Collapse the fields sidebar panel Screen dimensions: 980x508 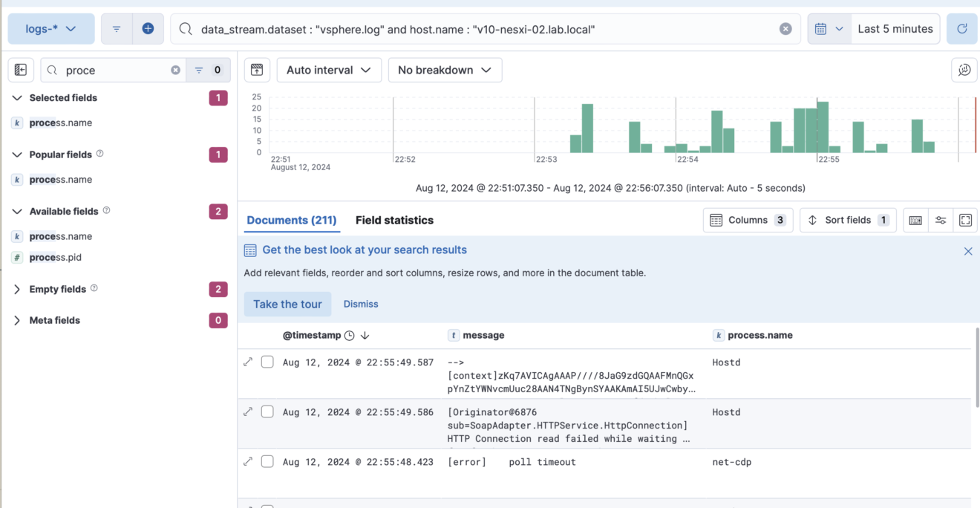tap(20, 69)
